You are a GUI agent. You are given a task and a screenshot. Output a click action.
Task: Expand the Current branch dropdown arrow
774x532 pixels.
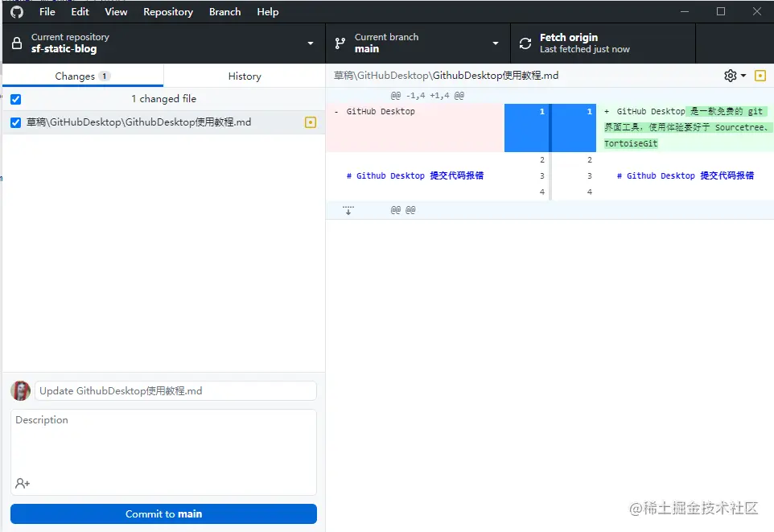point(496,43)
